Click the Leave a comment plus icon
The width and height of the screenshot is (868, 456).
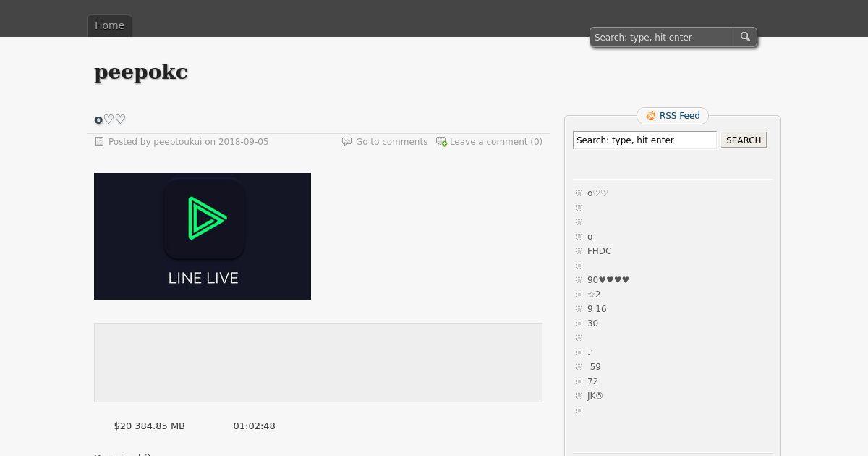pos(441,142)
